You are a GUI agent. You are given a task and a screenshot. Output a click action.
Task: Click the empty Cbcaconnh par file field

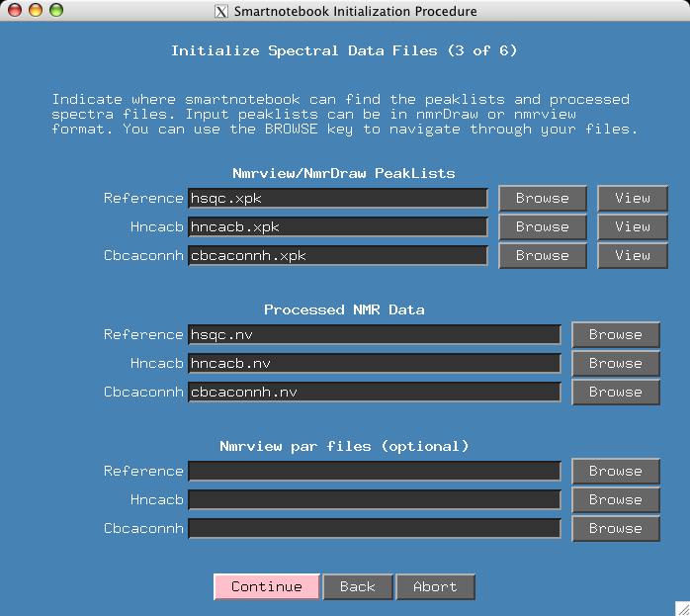point(374,528)
